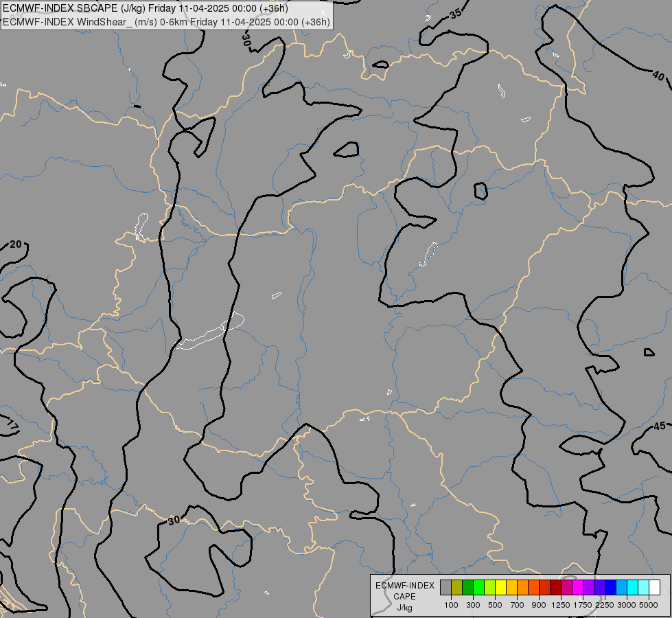Pick the pure yellow legend swatch
This screenshot has width=672, height=618.
point(500,588)
